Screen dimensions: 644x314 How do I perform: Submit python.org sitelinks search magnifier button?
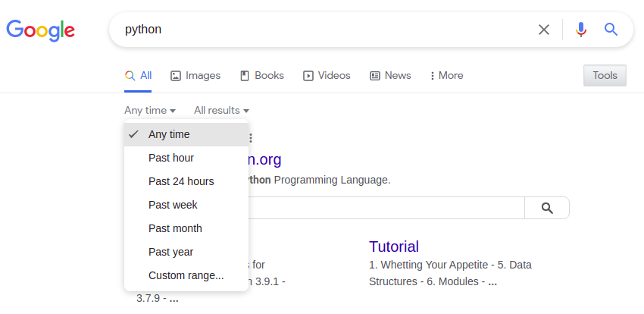pos(547,208)
